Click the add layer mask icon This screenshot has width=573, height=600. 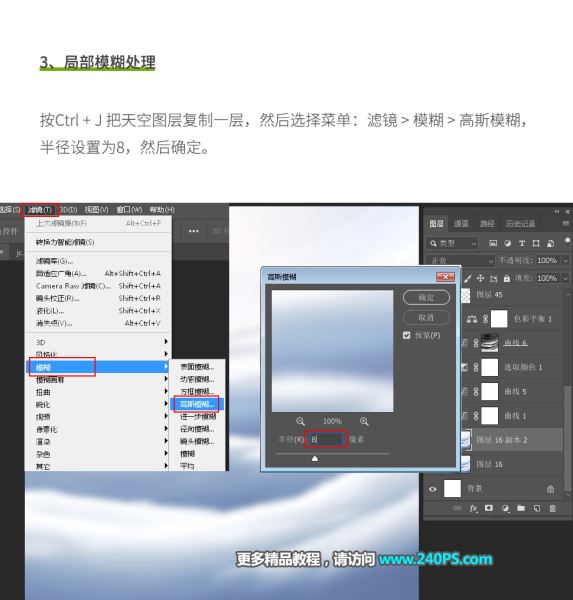coord(489,508)
